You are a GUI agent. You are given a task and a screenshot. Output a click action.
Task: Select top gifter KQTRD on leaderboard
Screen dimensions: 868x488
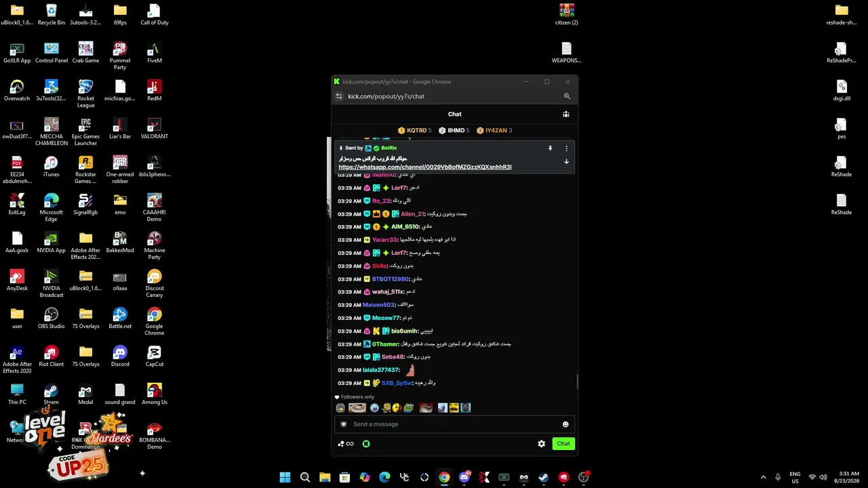click(414, 130)
